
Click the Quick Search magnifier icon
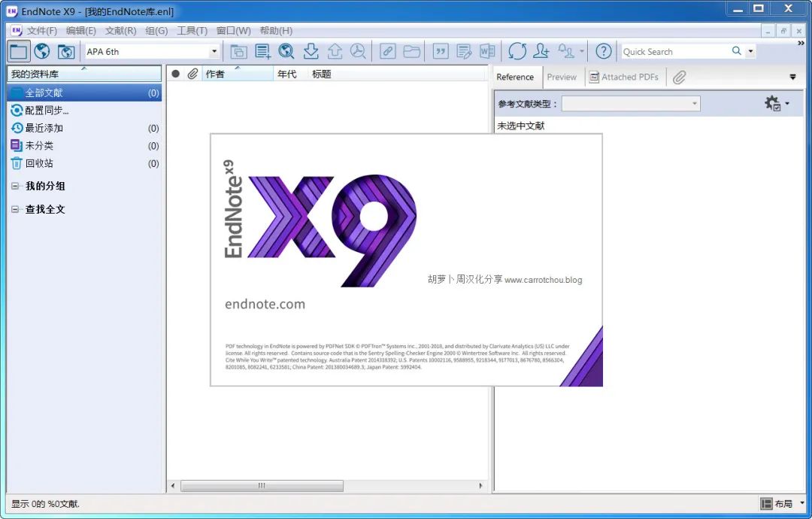tap(736, 50)
